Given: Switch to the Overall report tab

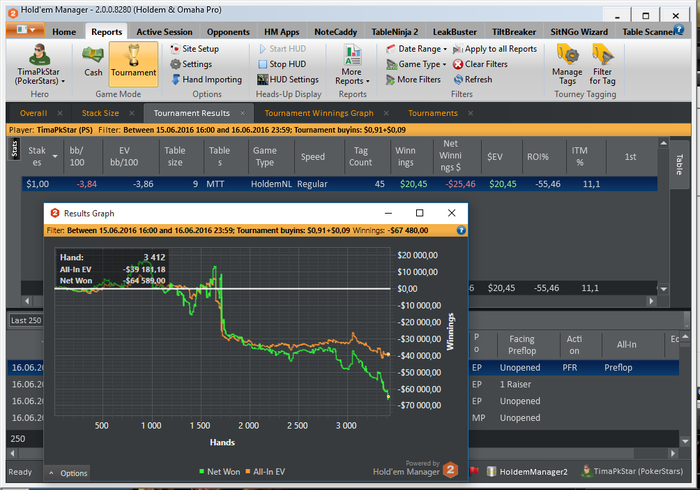Looking at the screenshot, I should tap(33, 113).
